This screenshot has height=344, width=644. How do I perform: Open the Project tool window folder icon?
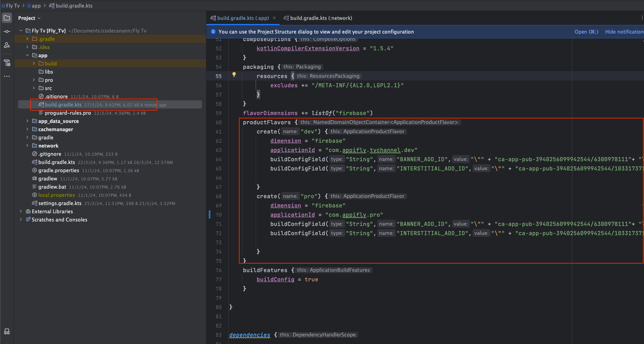(x=7, y=18)
